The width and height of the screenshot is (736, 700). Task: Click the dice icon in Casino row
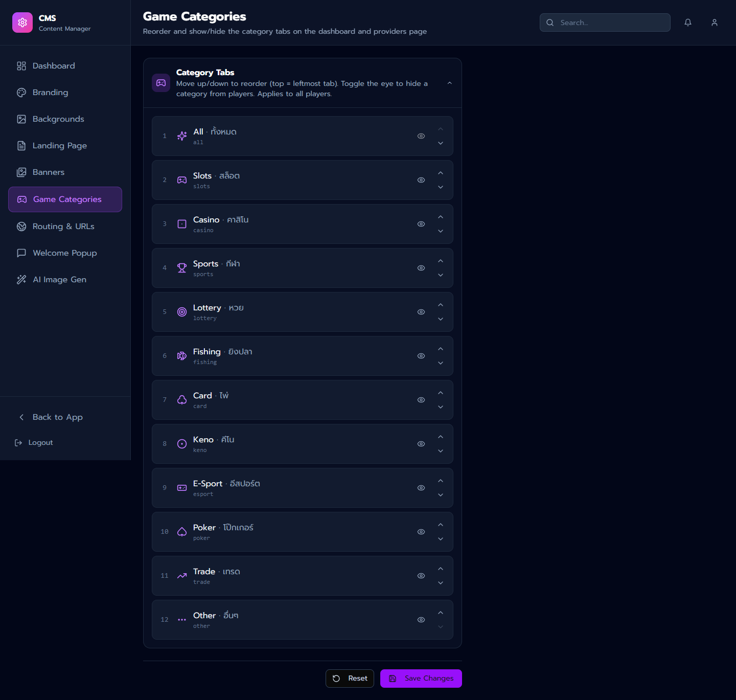pyautogui.click(x=182, y=224)
